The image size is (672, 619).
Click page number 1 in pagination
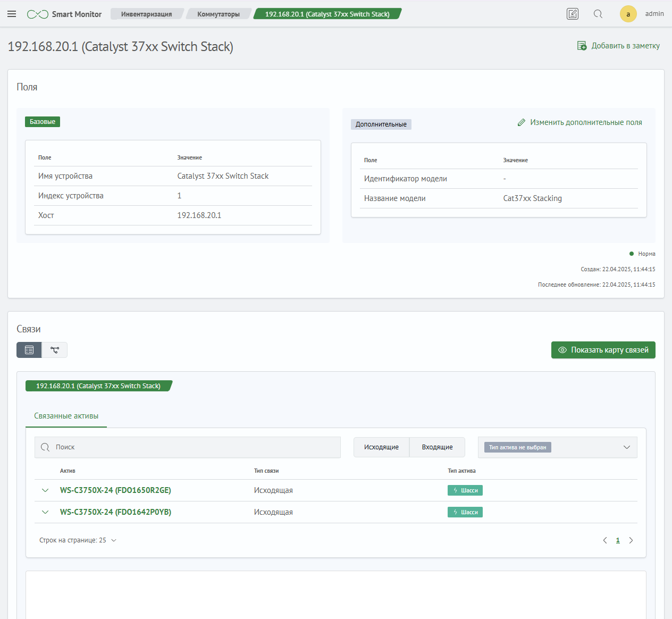click(618, 540)
